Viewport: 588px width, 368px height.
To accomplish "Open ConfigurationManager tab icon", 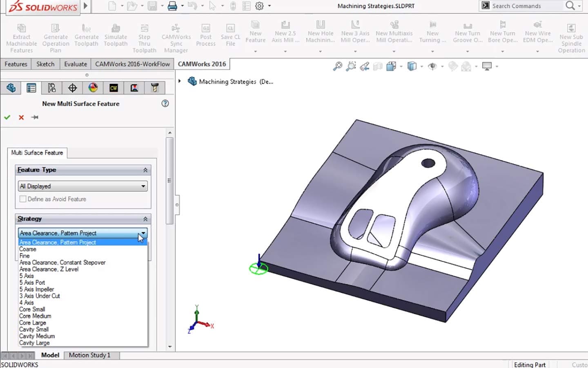I will (52, 88).
